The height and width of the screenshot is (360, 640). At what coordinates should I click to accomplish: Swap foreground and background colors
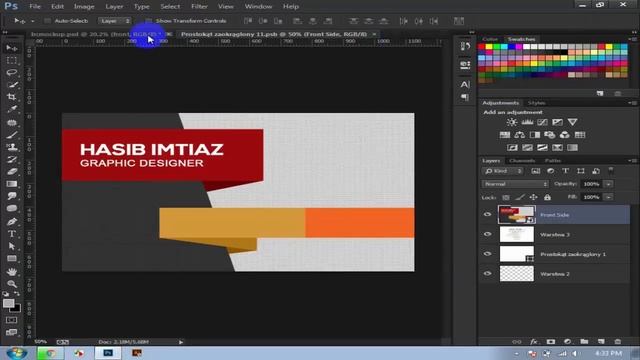pos(17,293)
